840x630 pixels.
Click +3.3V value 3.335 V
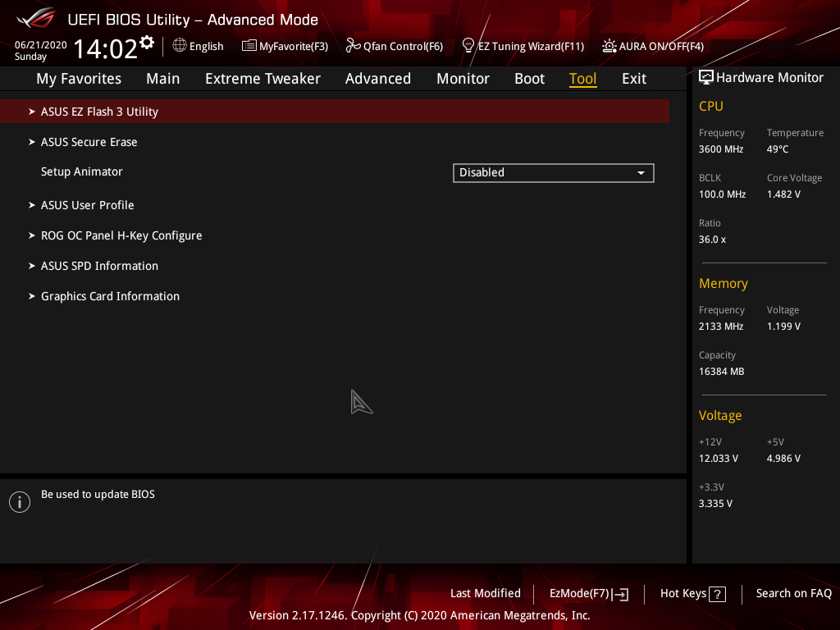(715, 504)
